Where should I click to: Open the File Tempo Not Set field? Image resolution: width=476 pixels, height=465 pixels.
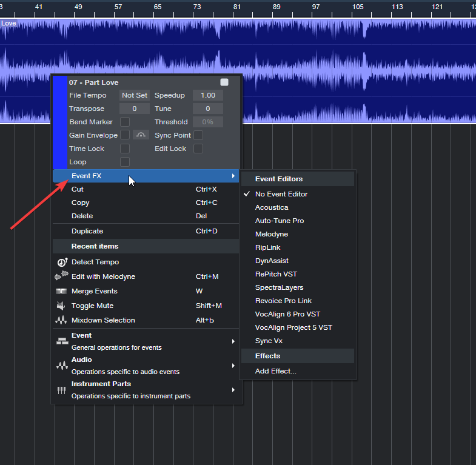(x=135, y=95)
